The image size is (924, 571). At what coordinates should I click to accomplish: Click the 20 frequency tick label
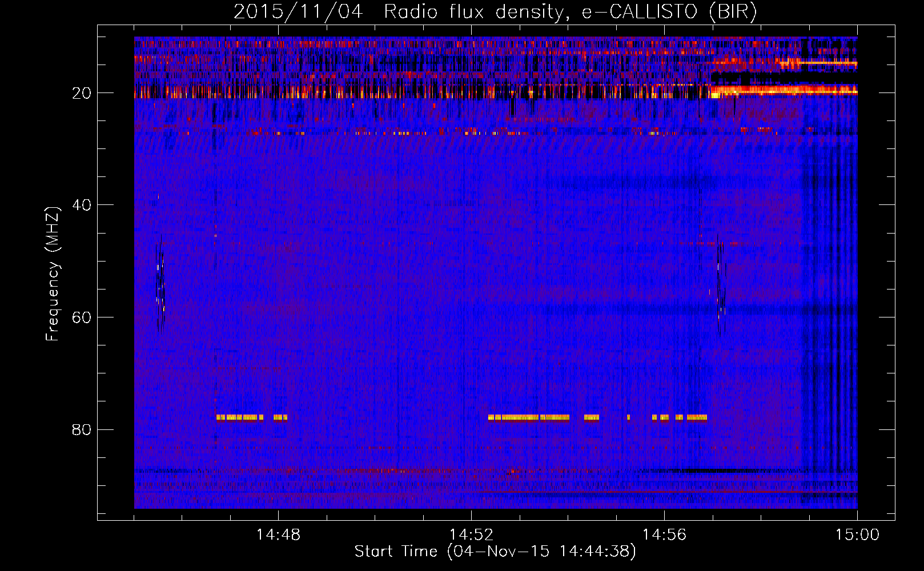(82, 93)
